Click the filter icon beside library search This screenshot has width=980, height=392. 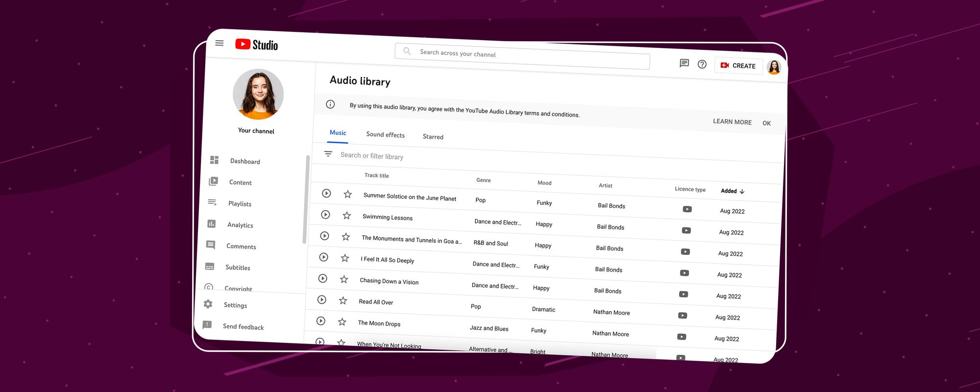pyautogui.click(x=328, y=154)
